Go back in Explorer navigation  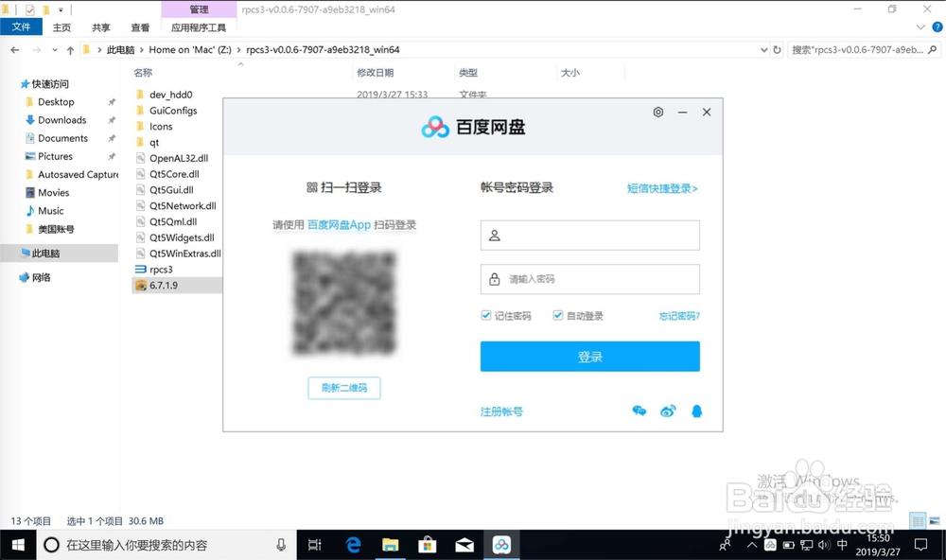coord(15,50)
